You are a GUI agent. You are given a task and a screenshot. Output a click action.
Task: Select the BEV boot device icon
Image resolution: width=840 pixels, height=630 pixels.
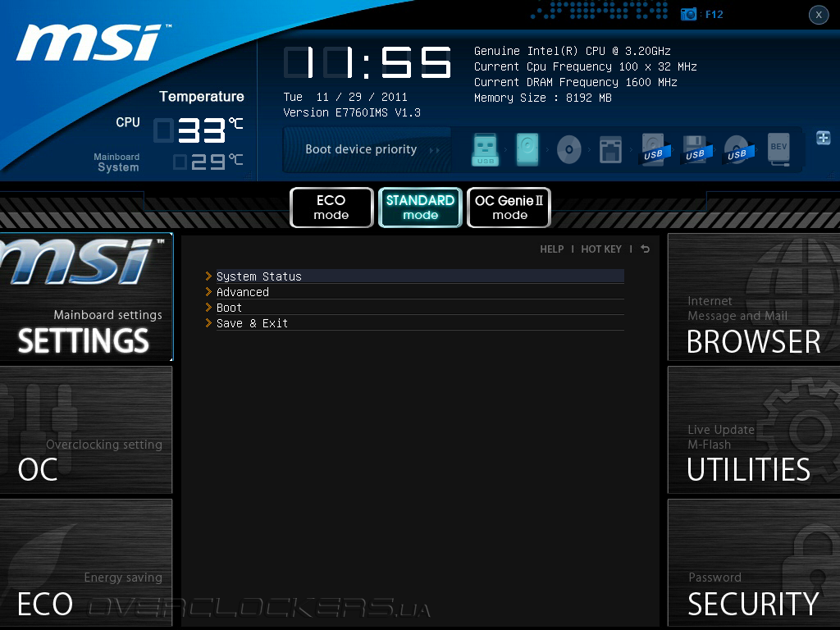click(x=779, y=149)
